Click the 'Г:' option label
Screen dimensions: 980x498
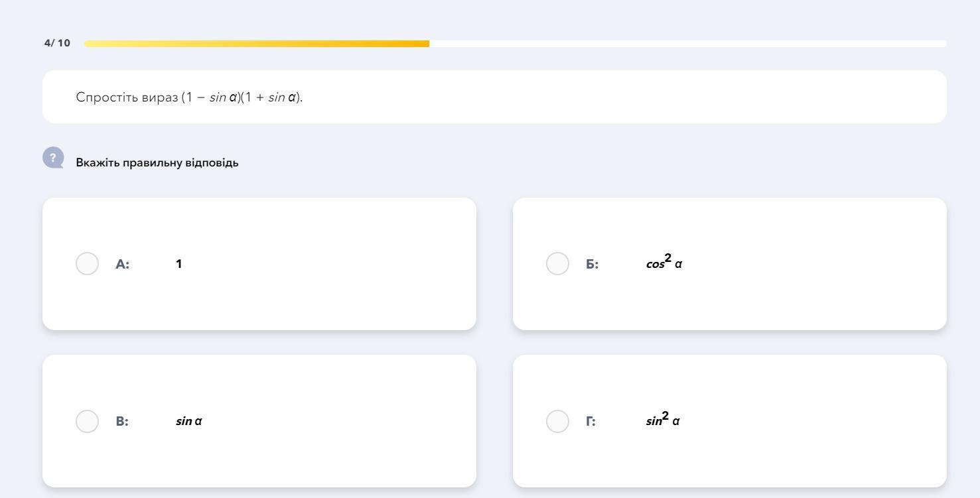591,421
